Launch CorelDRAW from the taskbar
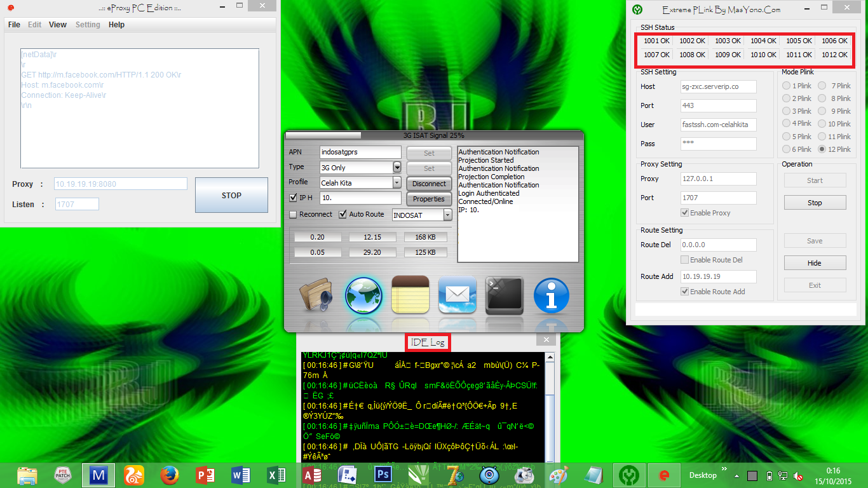Image resolution: width=868 pixels, height=488 pixels. tap(419, 475)
